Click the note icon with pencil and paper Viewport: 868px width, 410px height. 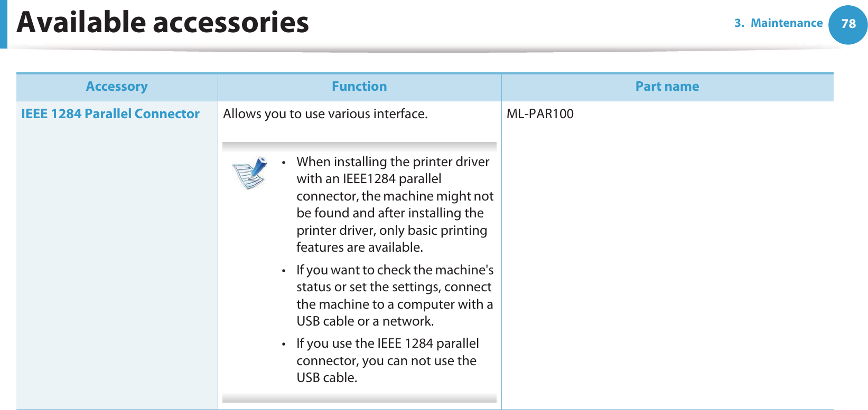click(x=250, y=173)
